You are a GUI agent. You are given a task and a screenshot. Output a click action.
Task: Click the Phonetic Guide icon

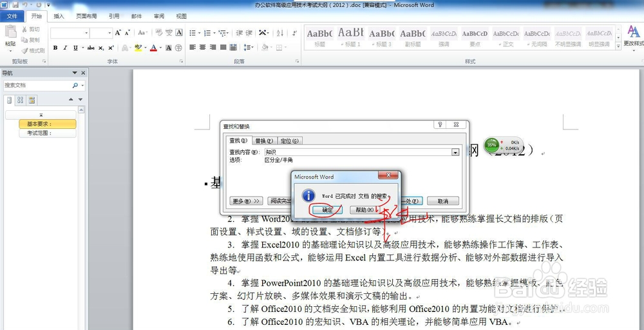click(169, 32)
